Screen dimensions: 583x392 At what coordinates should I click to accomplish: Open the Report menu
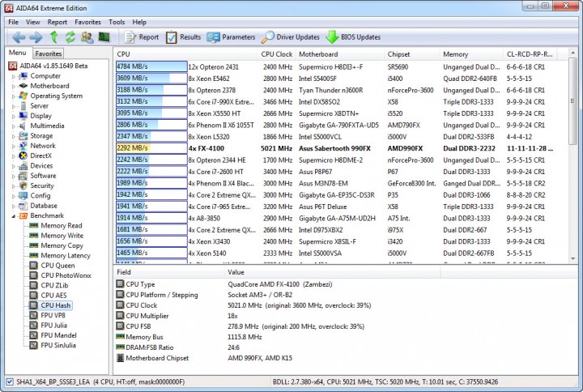click(x=57, y=23)
